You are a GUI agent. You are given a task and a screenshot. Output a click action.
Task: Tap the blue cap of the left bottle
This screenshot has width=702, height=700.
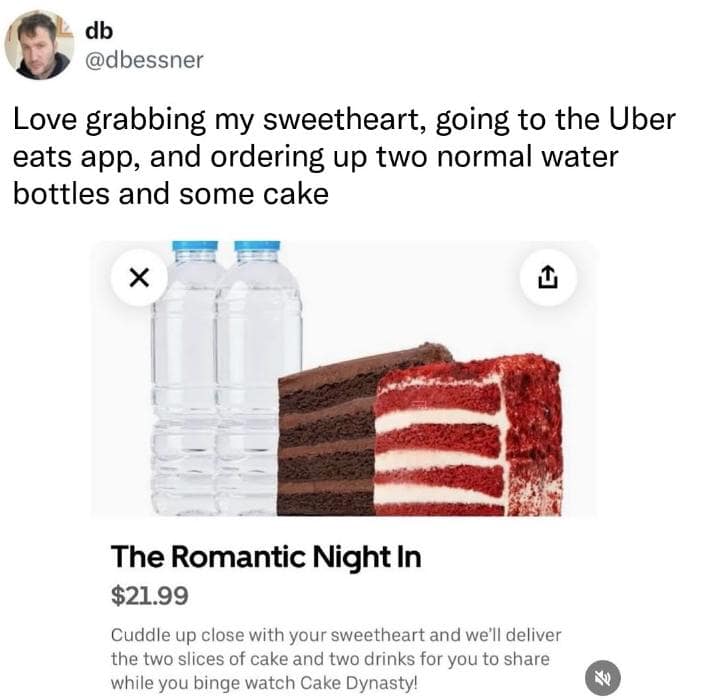click(x=194, y=247)
